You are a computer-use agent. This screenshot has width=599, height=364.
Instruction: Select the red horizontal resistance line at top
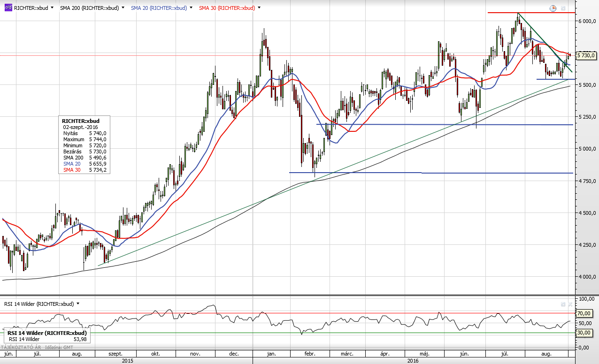click(x=530, y=13)
